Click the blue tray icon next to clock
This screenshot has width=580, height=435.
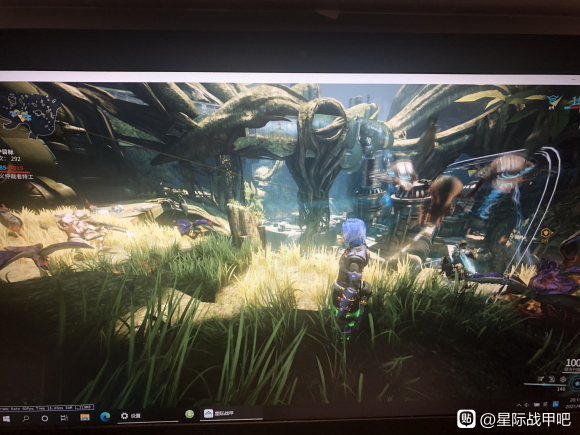tap(556, 404)
